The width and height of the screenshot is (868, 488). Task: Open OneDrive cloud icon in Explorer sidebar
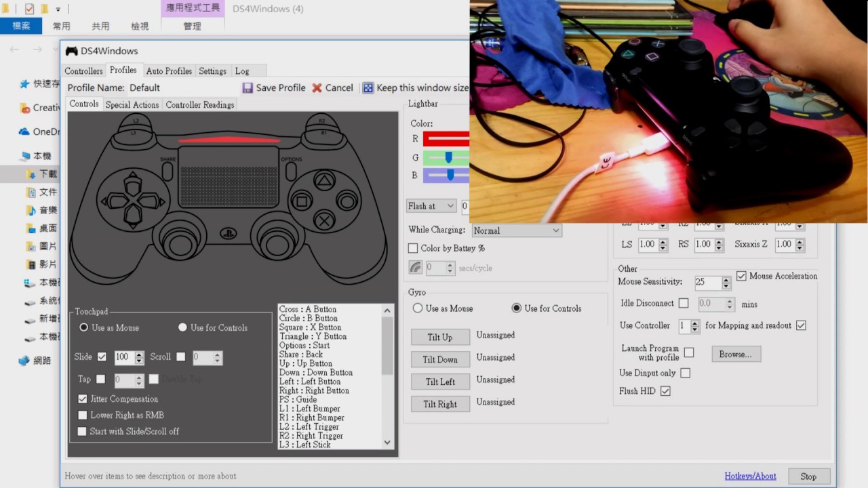[x=24, y=131]
